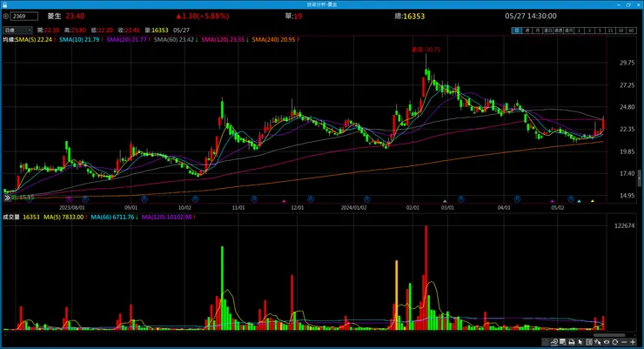Select the 15-minute interval button
This screenshot has height=349, width=644.
610,30
